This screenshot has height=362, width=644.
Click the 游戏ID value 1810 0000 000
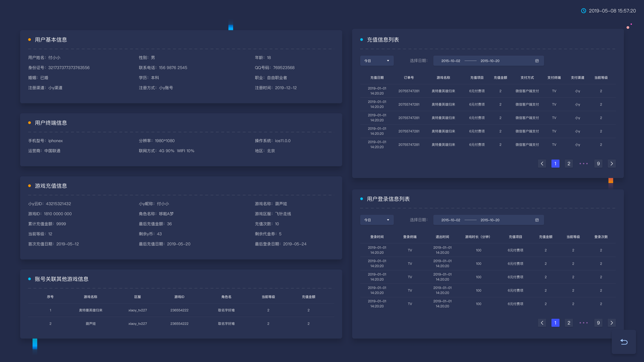click(x=57, y=214)
